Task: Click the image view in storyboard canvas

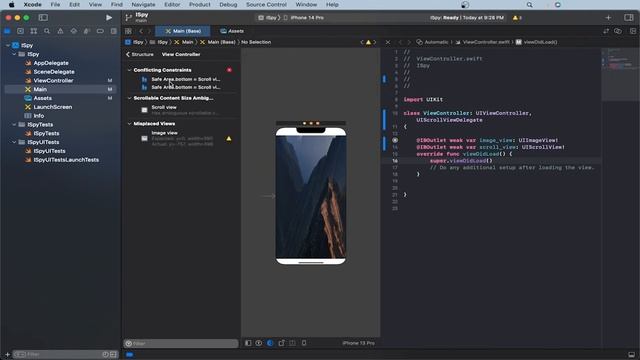Action: pyautogui.click(x=311, y=197)
